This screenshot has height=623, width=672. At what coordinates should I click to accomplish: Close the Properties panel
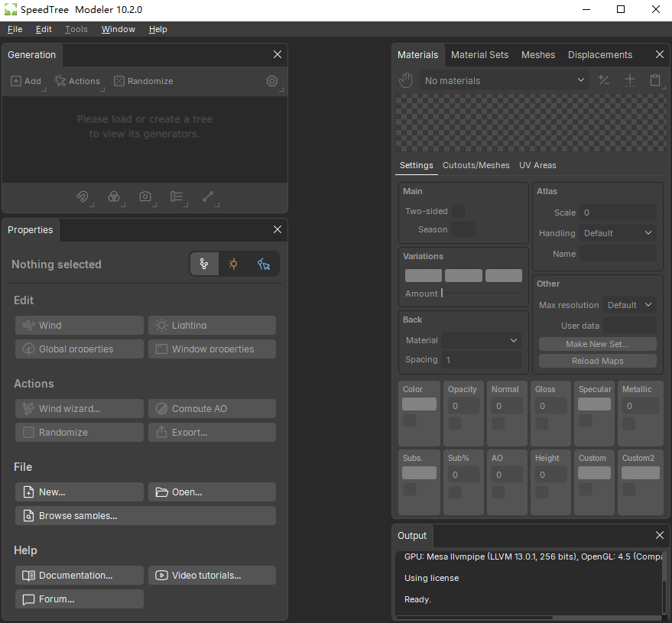coord(278,229)
